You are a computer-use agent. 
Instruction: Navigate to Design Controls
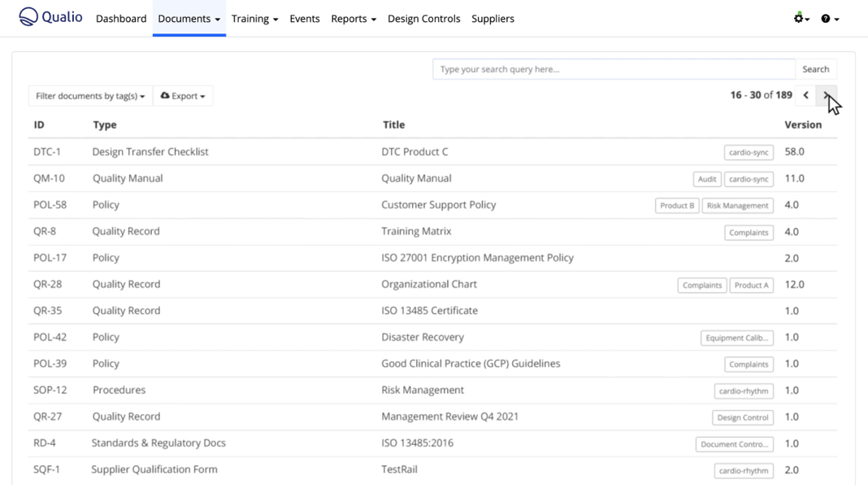point(423,19)
